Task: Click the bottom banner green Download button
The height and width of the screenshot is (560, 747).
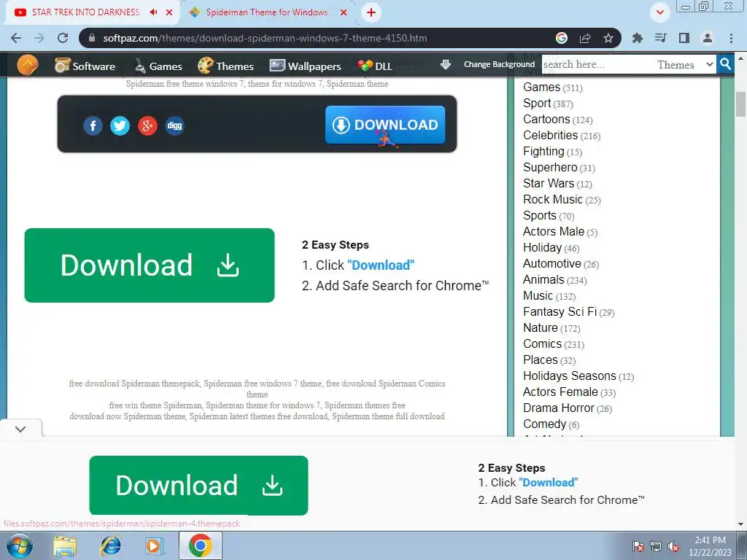Action: tap(198, 485)
